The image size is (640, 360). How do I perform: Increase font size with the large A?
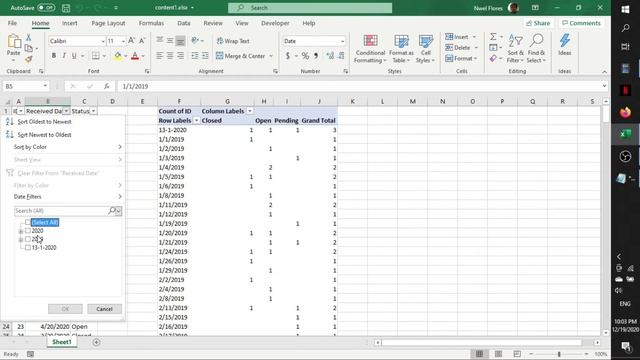[131, 40]
